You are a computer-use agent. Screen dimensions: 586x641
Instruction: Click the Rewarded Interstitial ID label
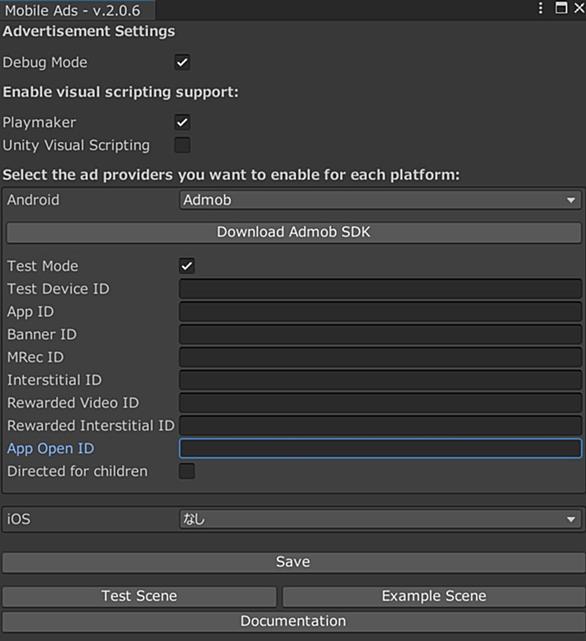[91, 426]
